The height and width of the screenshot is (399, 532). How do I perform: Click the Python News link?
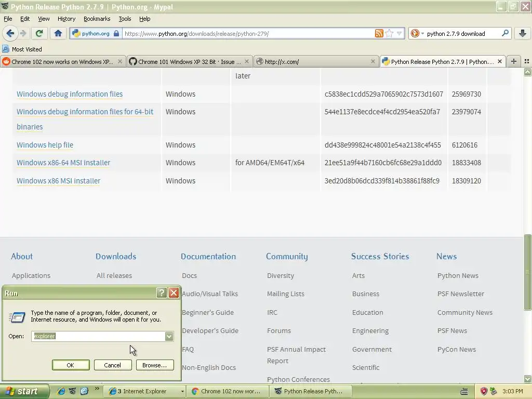coord(458,275)
